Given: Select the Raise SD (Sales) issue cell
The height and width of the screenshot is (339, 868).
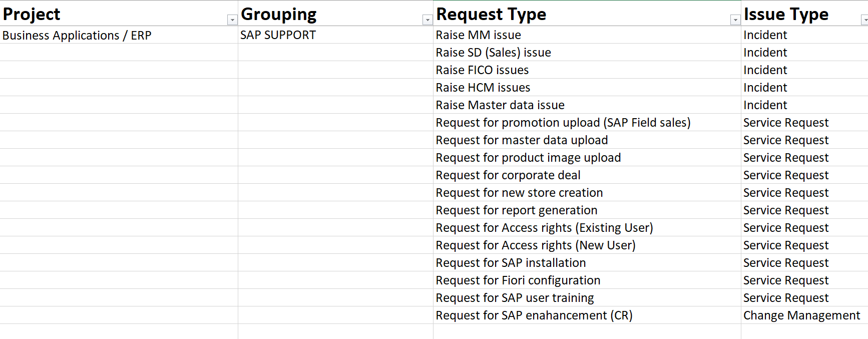Looking at the screenshot, I should pyautogui.click(x=587, y=53).
